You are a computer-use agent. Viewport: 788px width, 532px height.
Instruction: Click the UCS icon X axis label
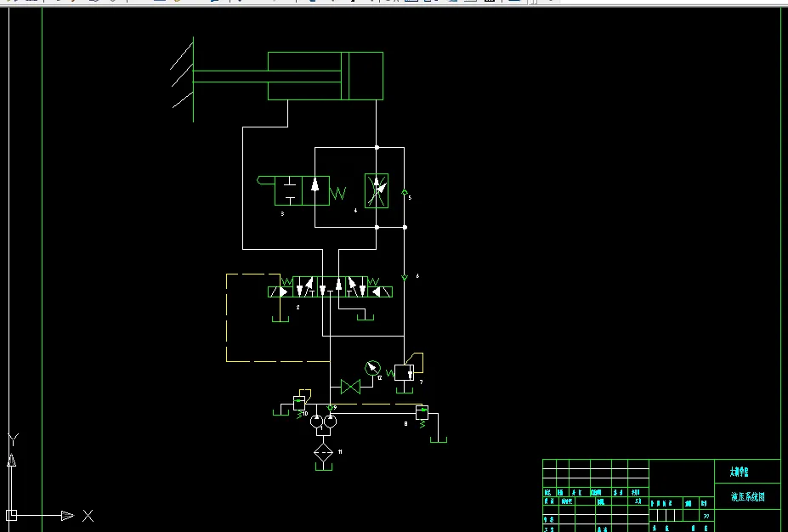coord(88,515)
